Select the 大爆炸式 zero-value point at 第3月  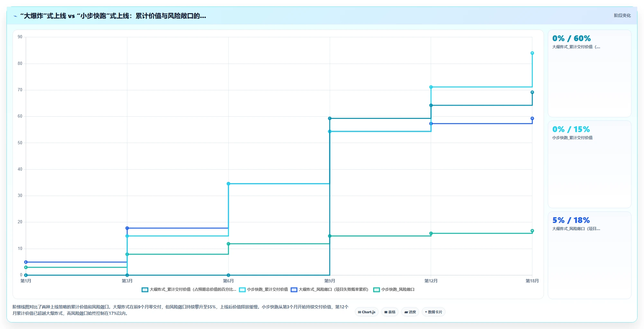127,275
